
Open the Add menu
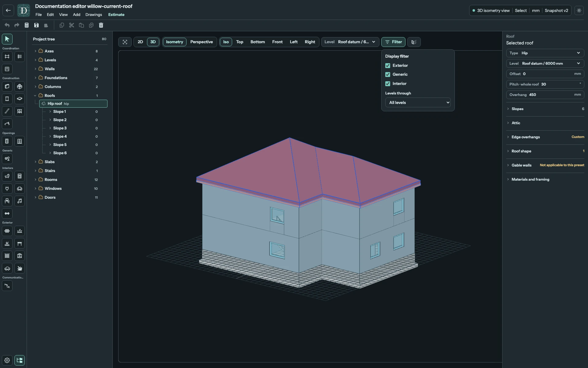[77, 15]
